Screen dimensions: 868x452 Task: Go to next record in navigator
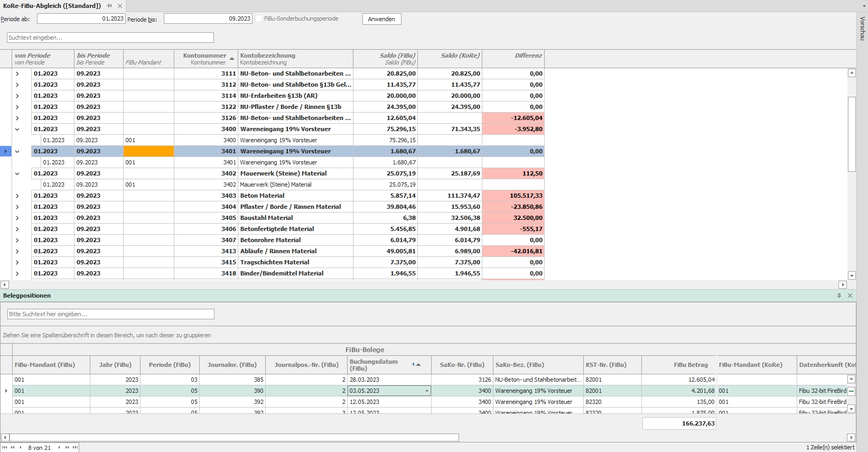tap(59, 448)
